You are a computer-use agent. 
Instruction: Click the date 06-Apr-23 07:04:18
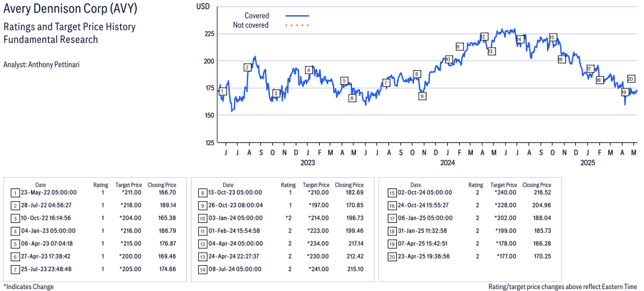48,243
